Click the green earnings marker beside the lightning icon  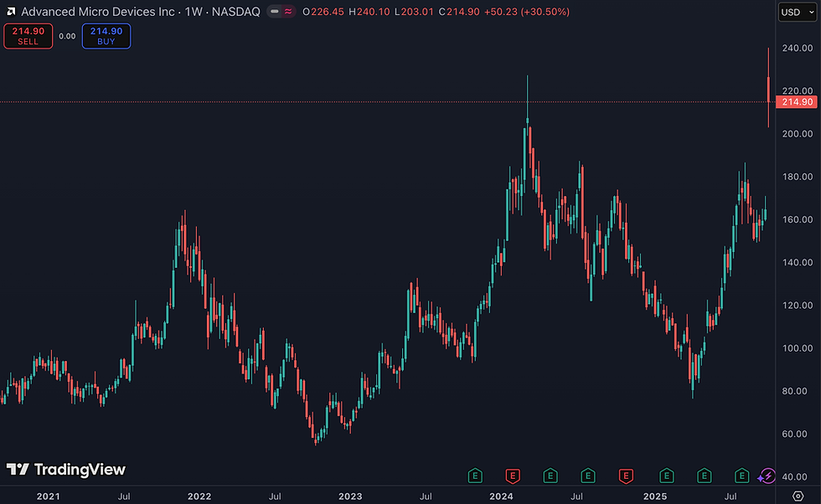click(741, 476)
